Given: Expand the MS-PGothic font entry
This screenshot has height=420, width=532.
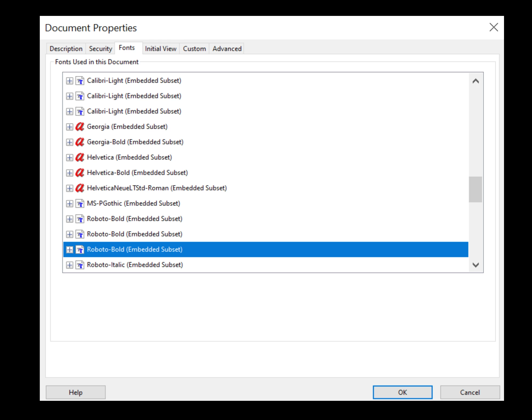Looking at the screenshot, I should click(70, 203).
